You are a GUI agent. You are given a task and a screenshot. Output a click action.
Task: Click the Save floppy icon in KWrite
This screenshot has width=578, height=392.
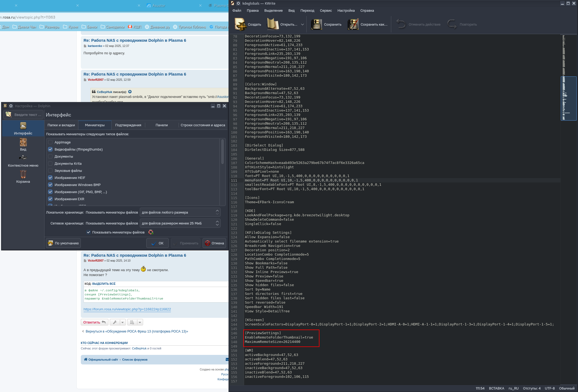click(x=316, y=24)
